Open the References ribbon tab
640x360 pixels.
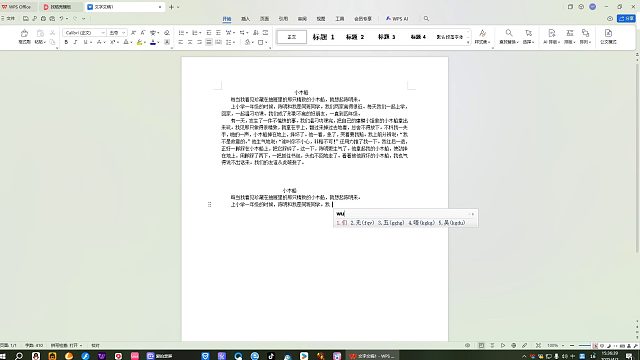pyautogui.click(x=283, y=19)
